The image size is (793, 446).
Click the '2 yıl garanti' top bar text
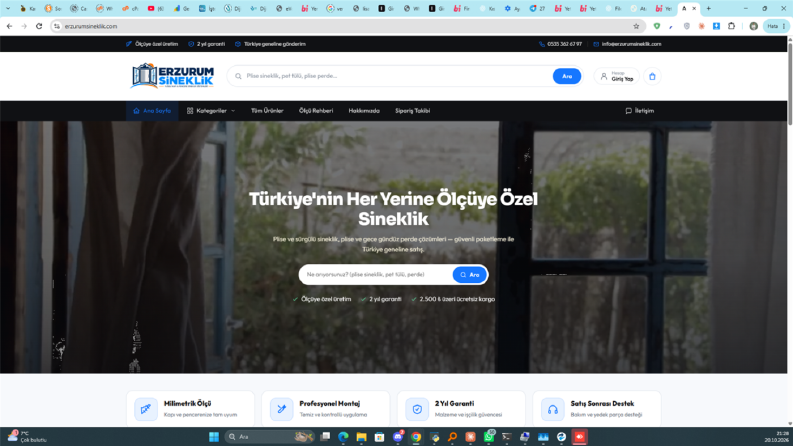(210, 44)
